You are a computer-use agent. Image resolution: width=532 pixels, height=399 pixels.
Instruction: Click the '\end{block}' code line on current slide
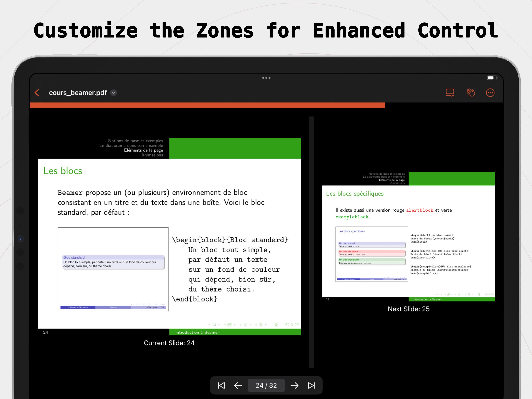[x=195, y=299]
